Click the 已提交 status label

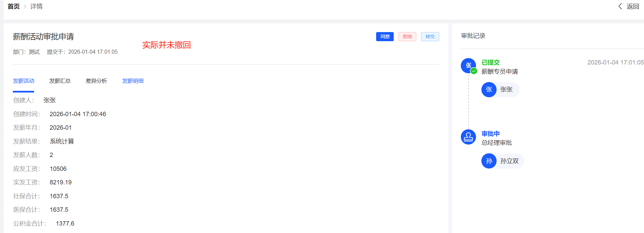tap(491, 62)
